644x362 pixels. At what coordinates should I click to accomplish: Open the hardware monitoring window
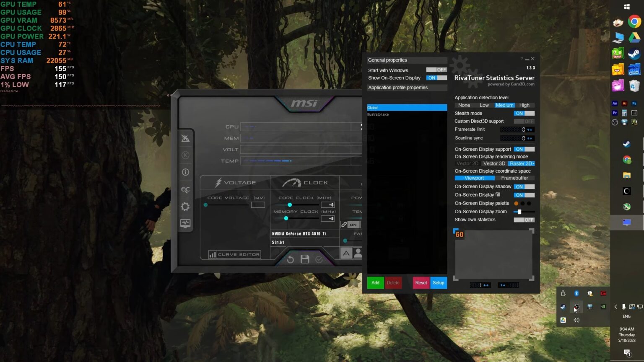tap(185, 223)
